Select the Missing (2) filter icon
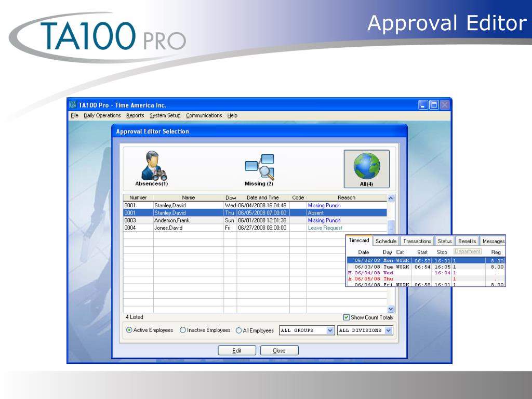The width and height of the screenshot is (532, 399). pyautogui.click(x=259, y=169)
